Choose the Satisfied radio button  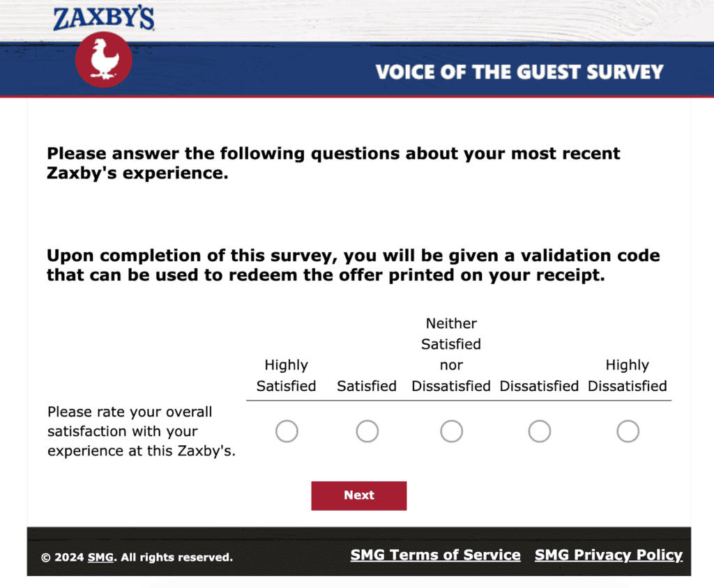point(367,432)
